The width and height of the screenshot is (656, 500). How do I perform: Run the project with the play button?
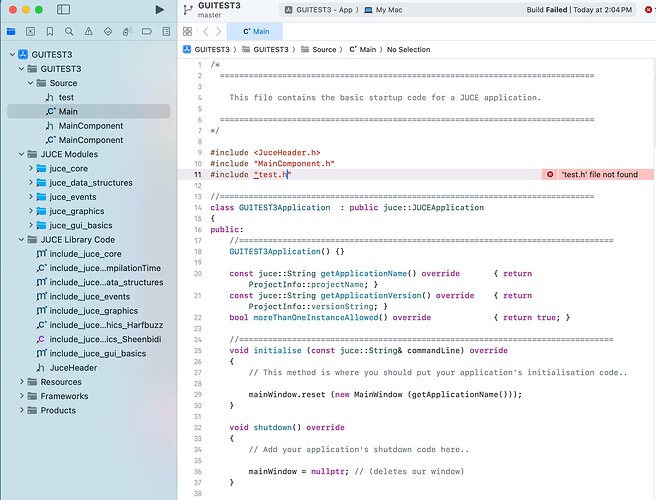(159, 10)
